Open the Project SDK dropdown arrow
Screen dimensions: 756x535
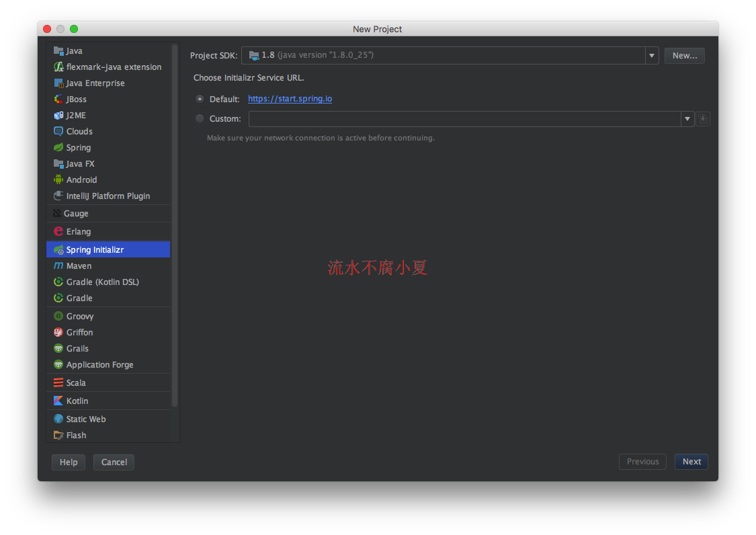(652, 56)
